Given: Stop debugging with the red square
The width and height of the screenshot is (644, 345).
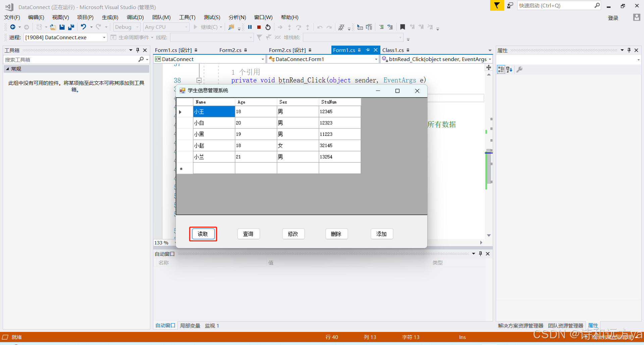Looking at the screenshot, I should point(259,27).
